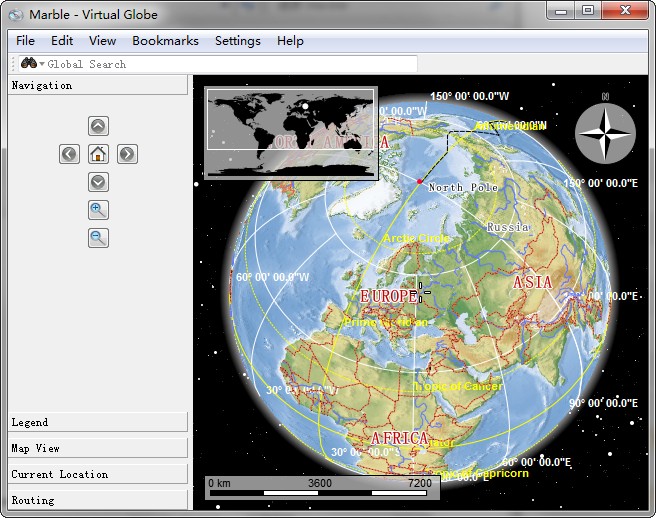This screenshot has height=518, width=656.
Task: Open the Routing panel
Action: 98,500
